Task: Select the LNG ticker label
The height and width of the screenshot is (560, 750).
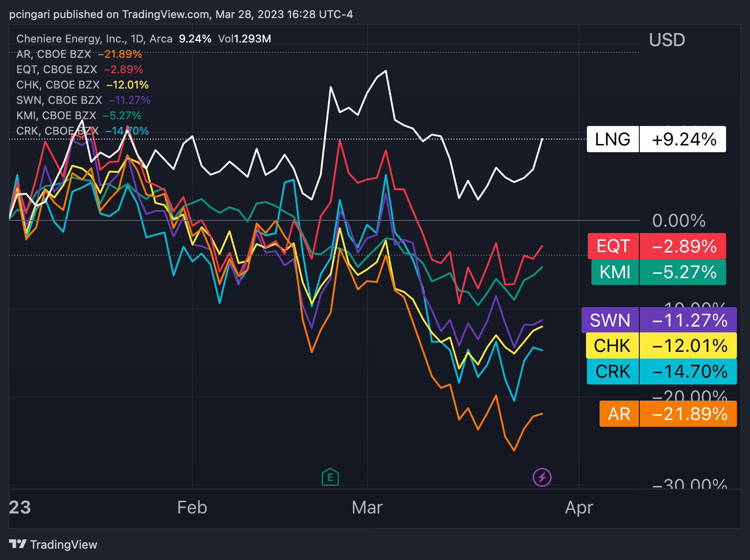Action: click(x=613, y=139)
